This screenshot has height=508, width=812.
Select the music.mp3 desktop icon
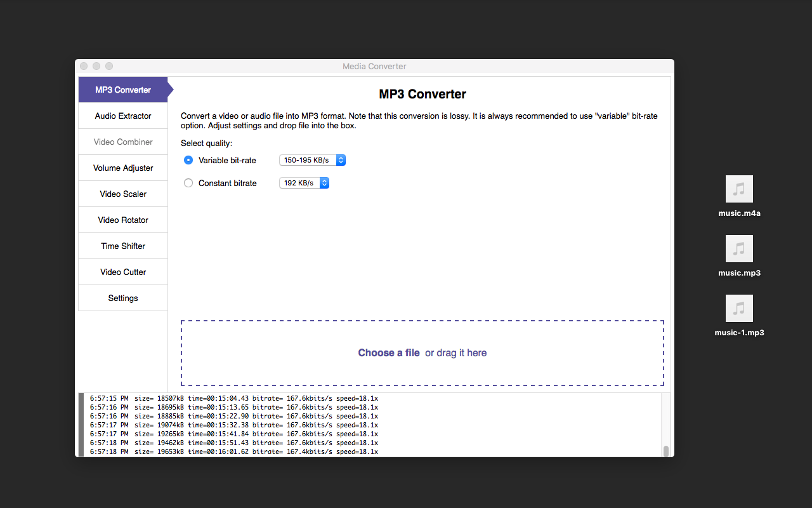click(739, 248)
